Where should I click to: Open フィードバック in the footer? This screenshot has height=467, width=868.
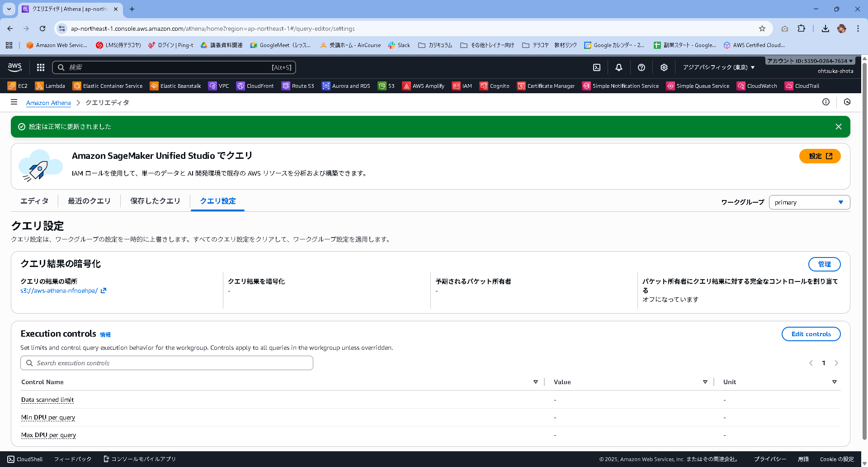pos(73,459)
